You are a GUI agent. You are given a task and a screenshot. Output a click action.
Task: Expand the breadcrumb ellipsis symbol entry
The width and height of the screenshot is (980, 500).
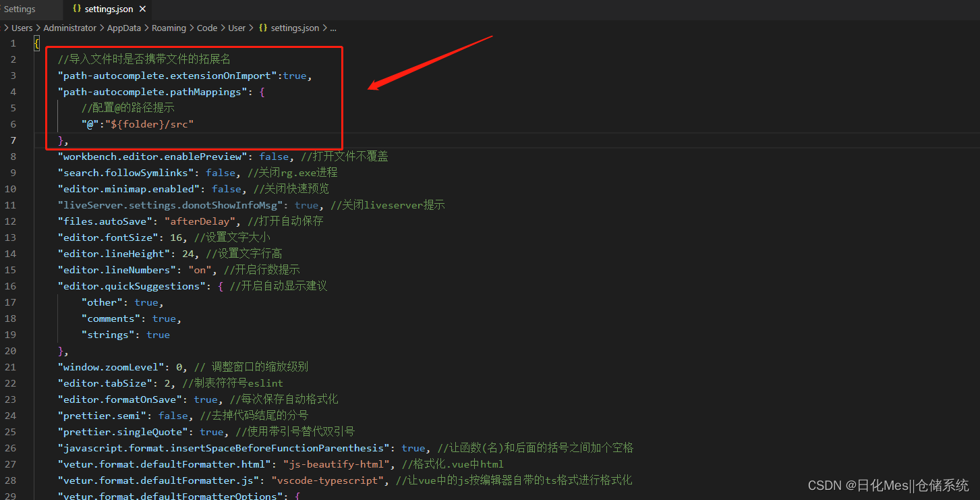[333, 28]
